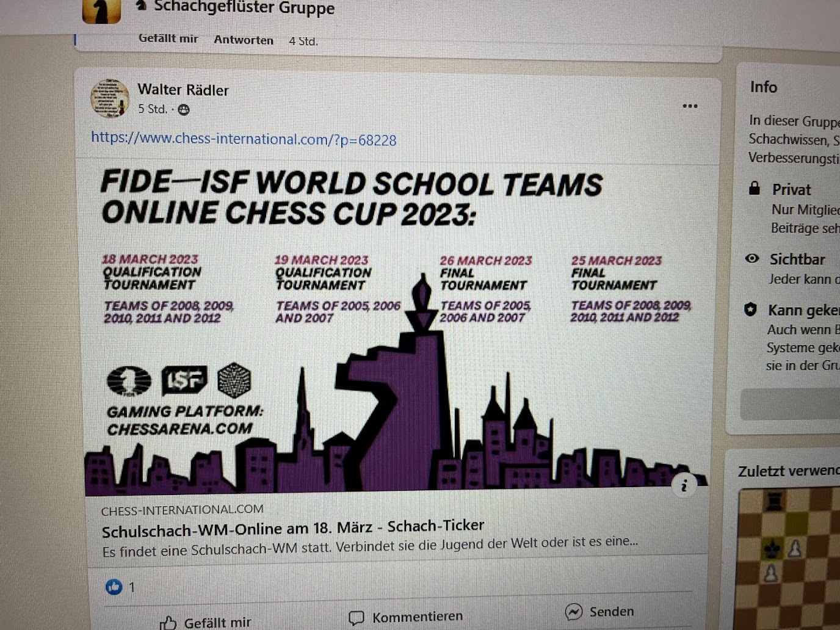Click the 4 Std. comment timestamp

point(303,41)
